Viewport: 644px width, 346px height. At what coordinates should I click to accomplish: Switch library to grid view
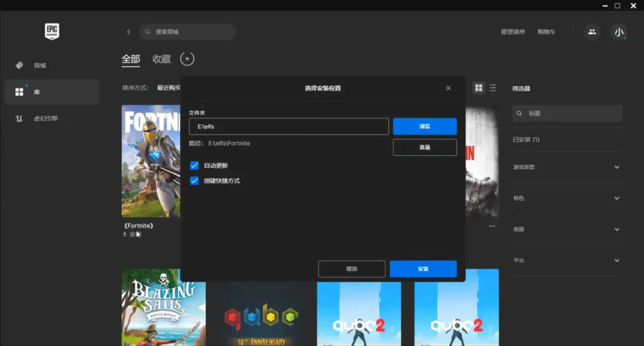click(x=479, y=87)
